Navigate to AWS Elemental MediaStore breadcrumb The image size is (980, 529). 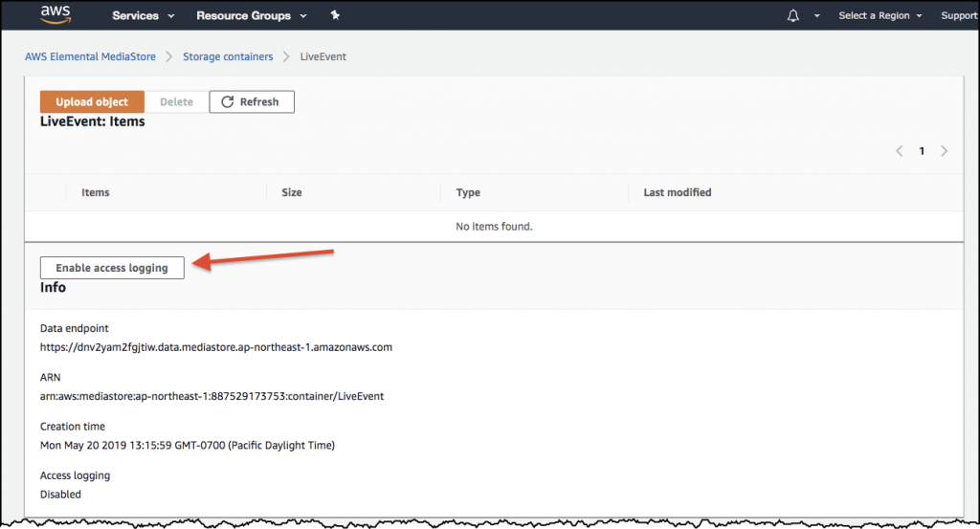click(x=90, y=56)
